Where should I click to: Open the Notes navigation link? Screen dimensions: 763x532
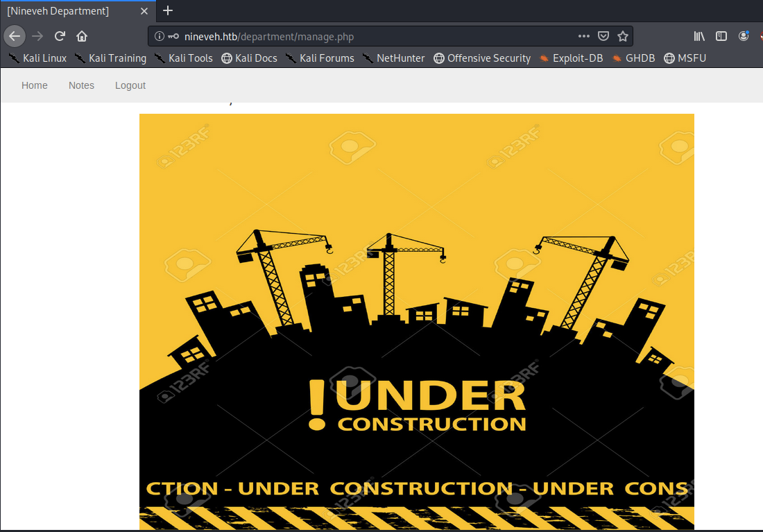pos(81,85)
